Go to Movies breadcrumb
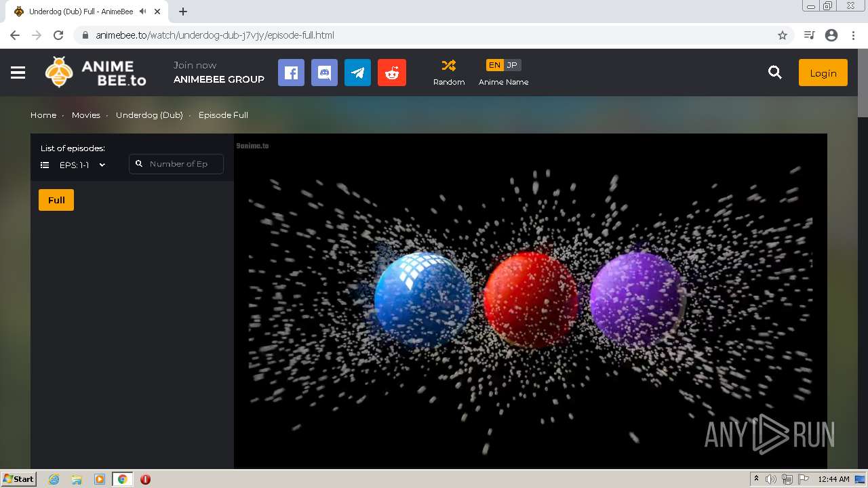Screen dimensions: 868x488 pyautogui.click(x=86, y=115)
